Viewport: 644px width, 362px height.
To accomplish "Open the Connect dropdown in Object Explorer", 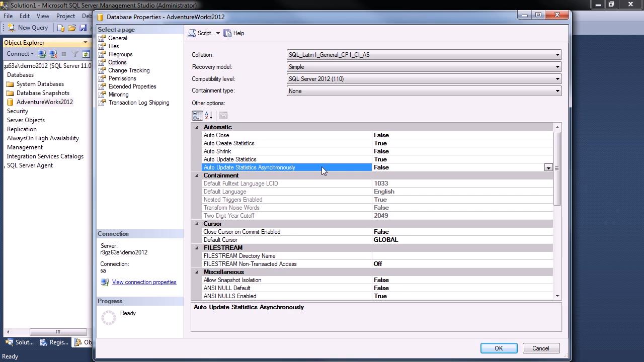I will point(20,54).
